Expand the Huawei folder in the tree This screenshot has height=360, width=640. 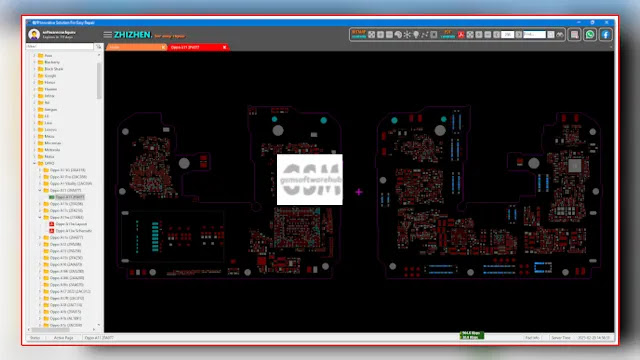(x=34, y=89)
